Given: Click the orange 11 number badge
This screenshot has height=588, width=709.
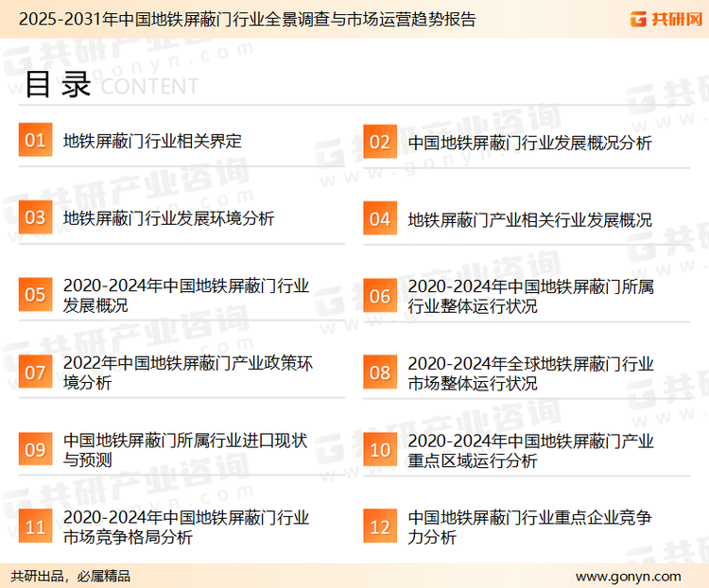Looking at the screenshot, I should (35, 526).
